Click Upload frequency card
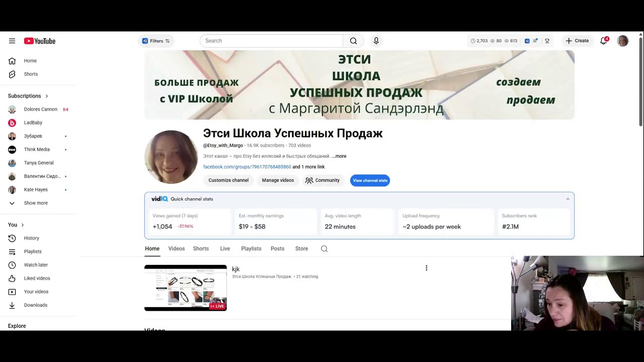Screen dimensions: 644x362 [x=446, y=222]
